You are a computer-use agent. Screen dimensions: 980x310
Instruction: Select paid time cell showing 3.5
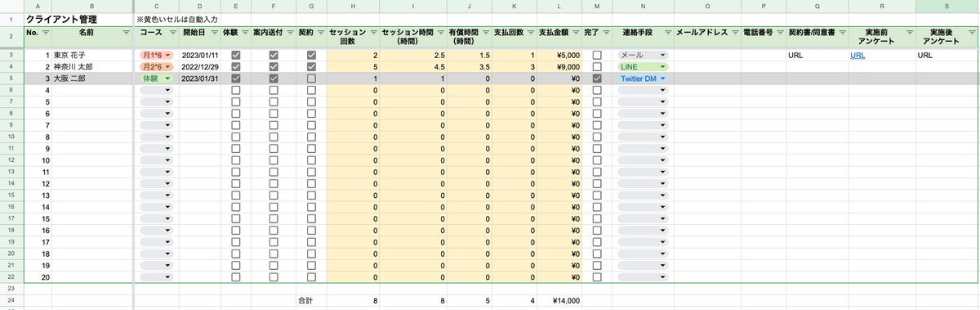click(x=470, y=66)
